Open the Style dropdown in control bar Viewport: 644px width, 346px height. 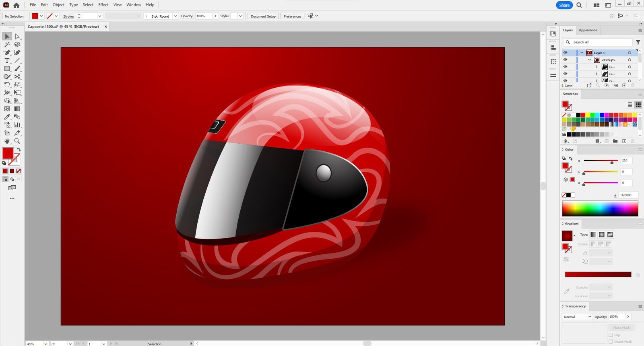(240, 16)
